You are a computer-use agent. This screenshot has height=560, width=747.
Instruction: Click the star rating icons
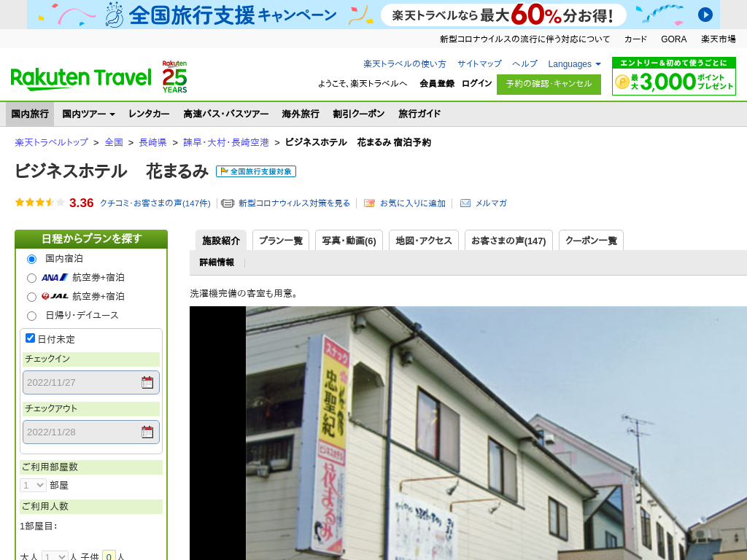(x=40, y=203)
